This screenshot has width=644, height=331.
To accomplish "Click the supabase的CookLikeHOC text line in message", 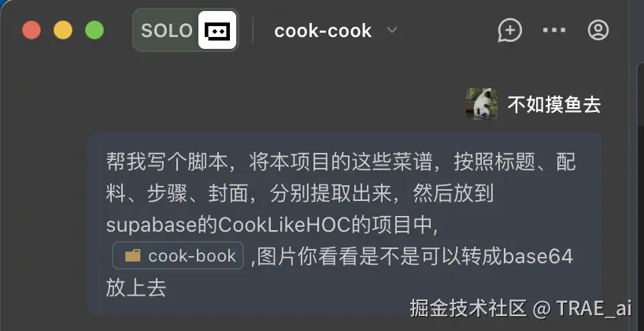I will tap(272, 225).
